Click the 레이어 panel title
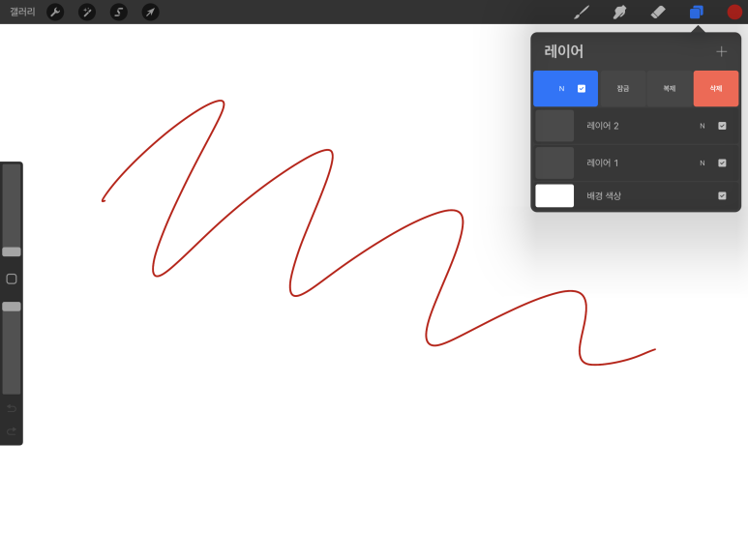The height and width of the screenshot is (560, 748). [563, 51]
